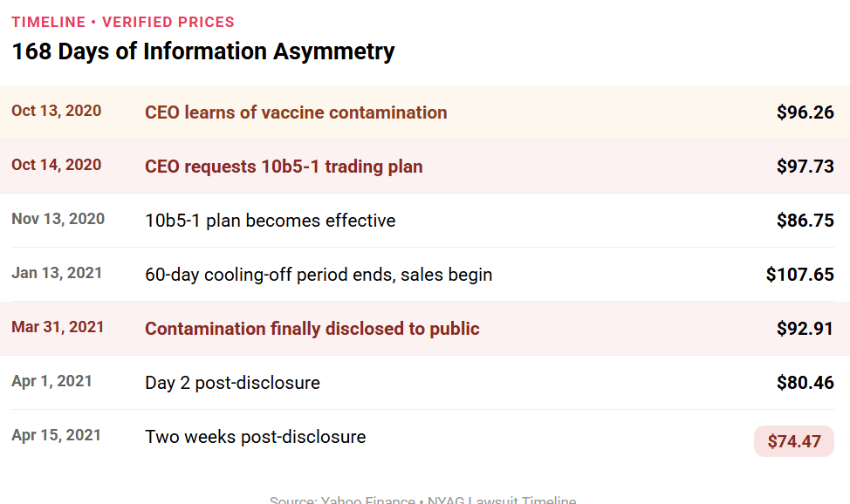
Task: Click the Apr 1, 2021 date marker
Action: point(51,381)
